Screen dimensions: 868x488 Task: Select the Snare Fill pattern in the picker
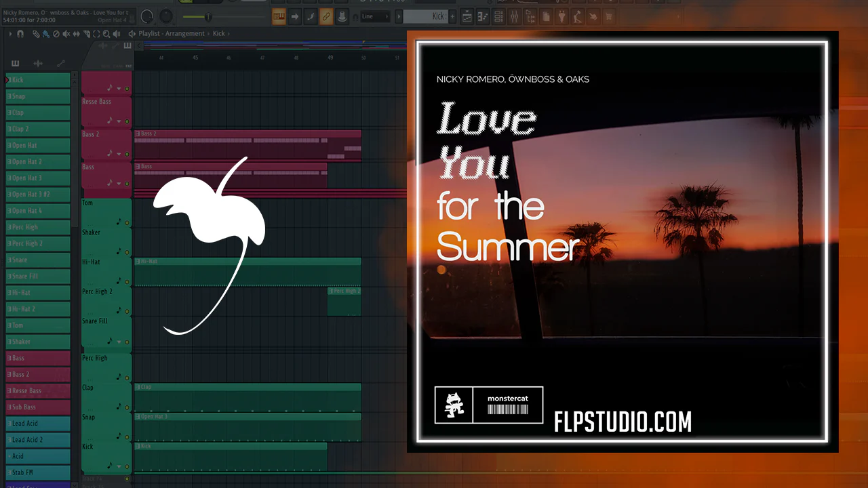point(38,277)
